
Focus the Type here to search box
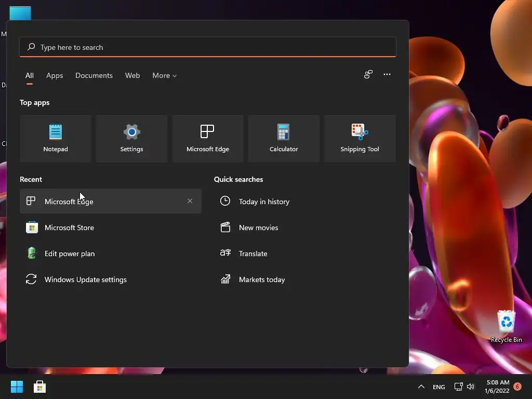click(x=208, y=47)
